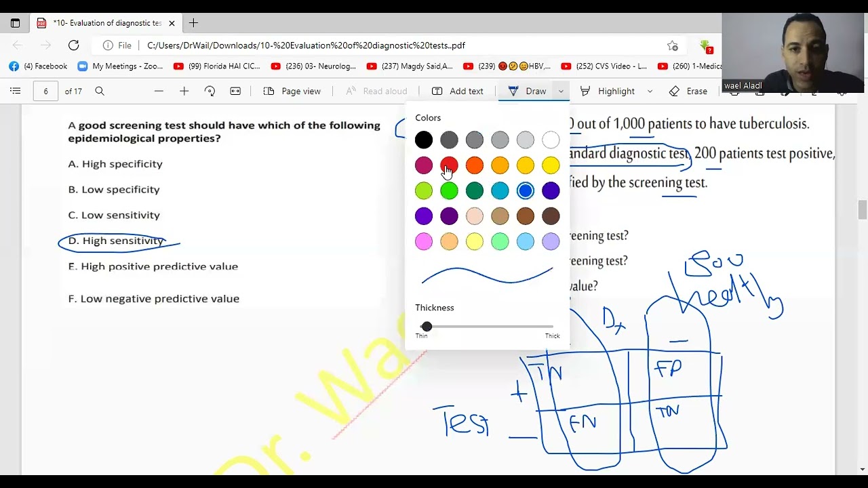Select the Erase tool
Image resolution: width=868 pixels, height=488 pixels.
click(x=688, y=91)
